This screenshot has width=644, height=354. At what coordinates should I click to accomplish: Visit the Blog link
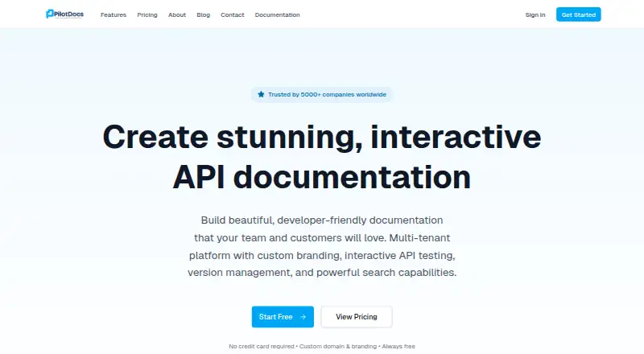tap(204, 14)
